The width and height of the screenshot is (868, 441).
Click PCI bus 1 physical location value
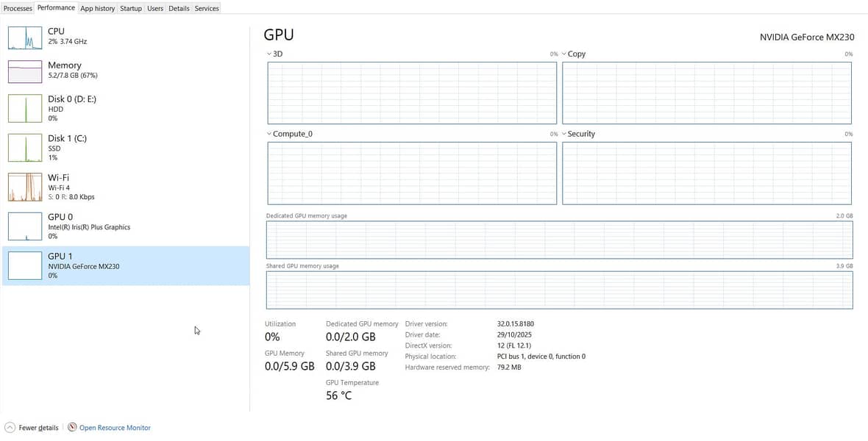[541, 356]
